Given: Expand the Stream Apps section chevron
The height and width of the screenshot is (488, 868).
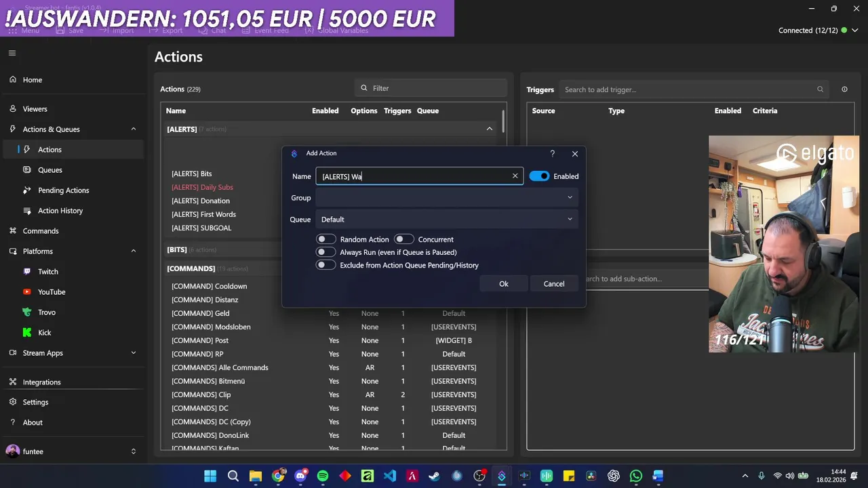Looking at the screenshot, I should coord(133,352).
